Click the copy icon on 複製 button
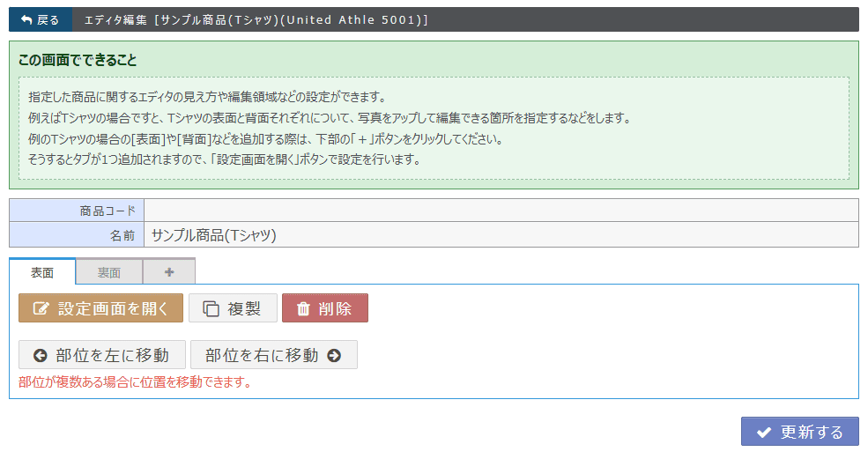Screen dimensions: 868x459 (x=211, y=308)
